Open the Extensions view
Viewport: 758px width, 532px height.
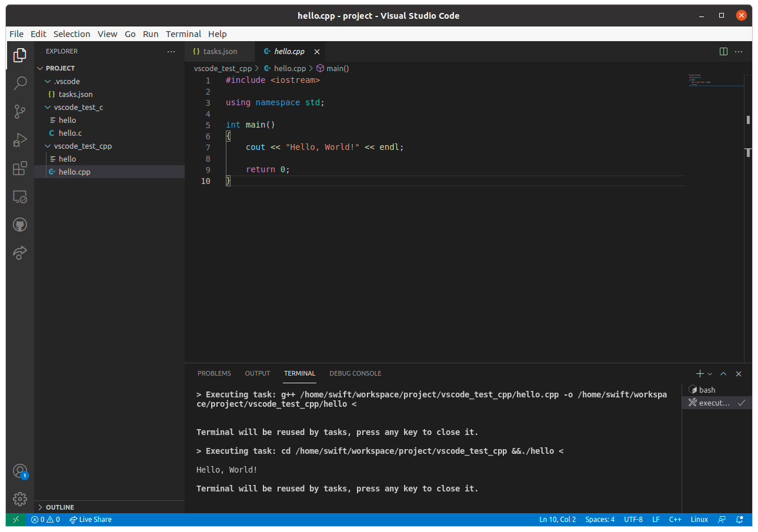20,169
